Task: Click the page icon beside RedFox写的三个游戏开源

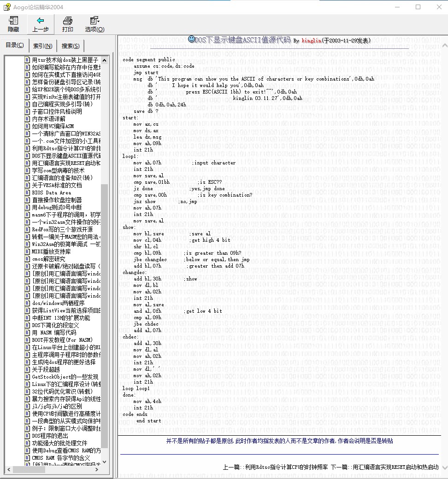Action: point(28,229)
